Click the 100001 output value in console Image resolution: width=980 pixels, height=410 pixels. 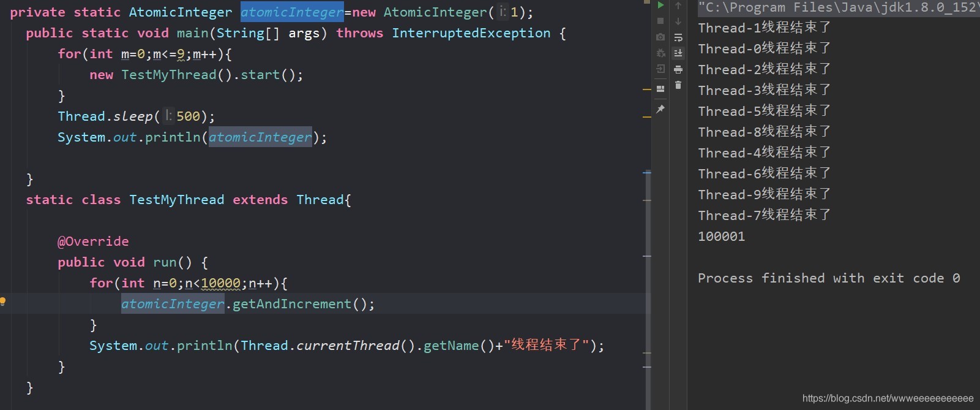pos(721,237)
